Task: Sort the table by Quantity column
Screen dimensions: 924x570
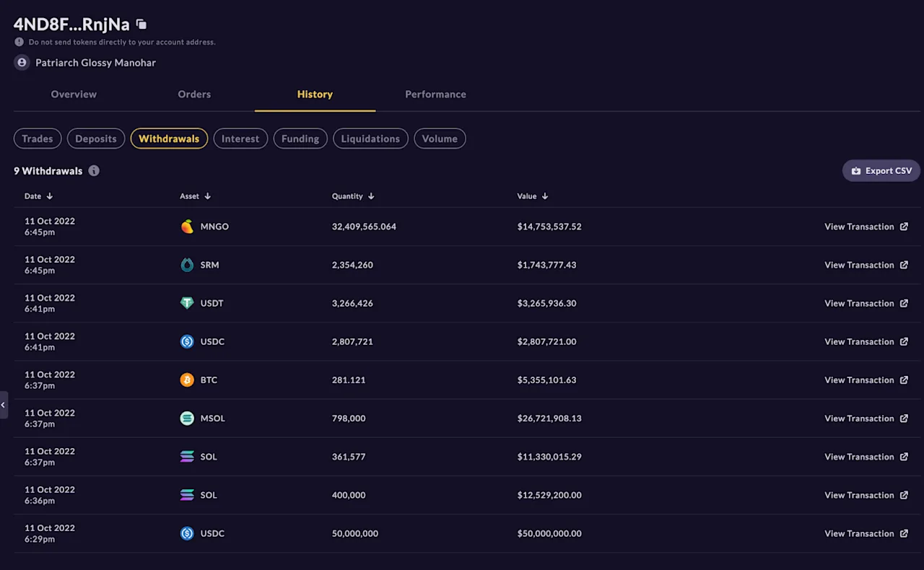Action: 353,196
